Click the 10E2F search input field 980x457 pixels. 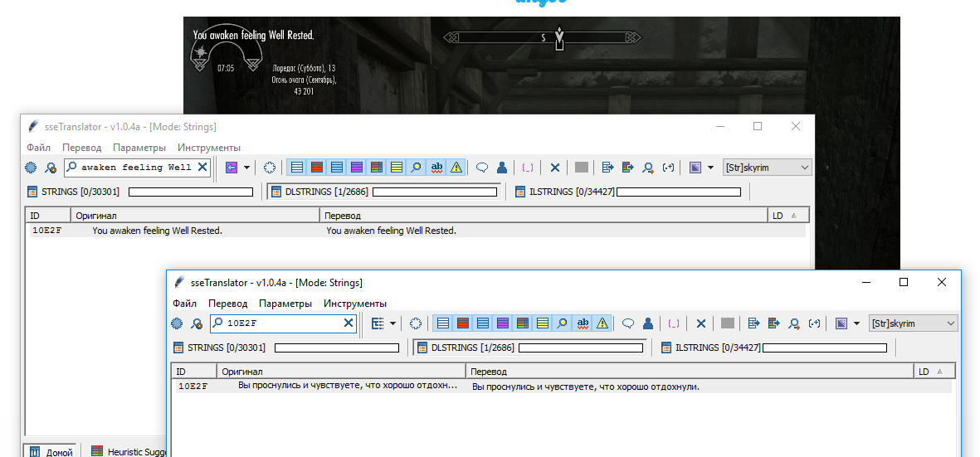click(282, 323)
